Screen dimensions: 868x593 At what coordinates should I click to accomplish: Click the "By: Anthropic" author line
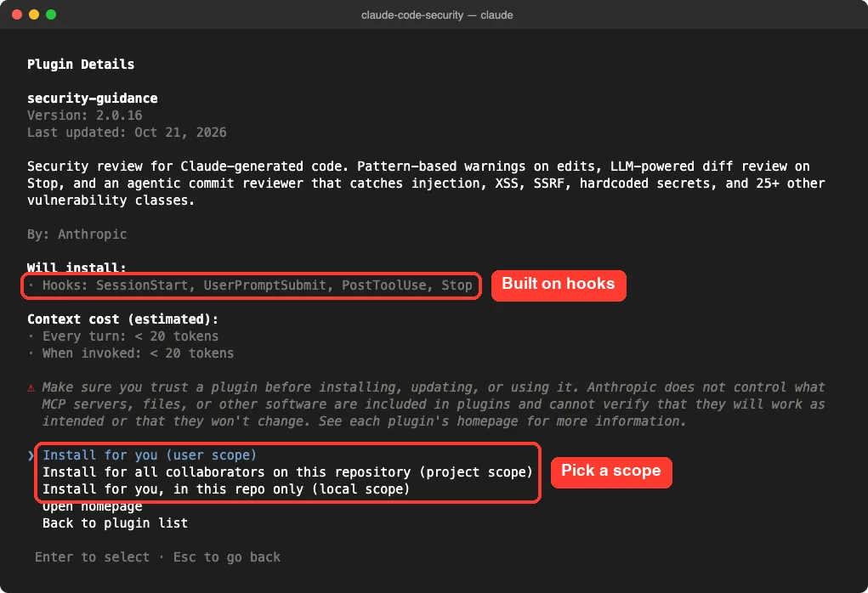click(x=77, y=234)
